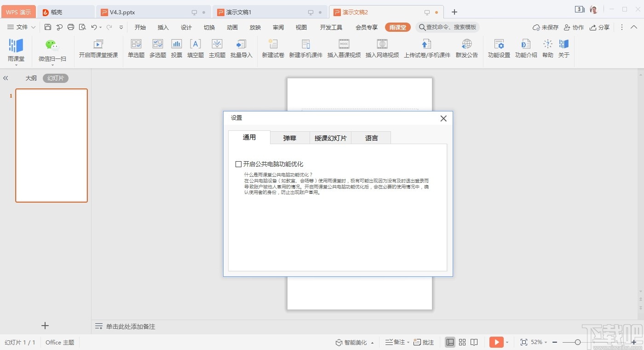
Task: Switch to the V4.3.pptx document tab
Action: (153, 12)
